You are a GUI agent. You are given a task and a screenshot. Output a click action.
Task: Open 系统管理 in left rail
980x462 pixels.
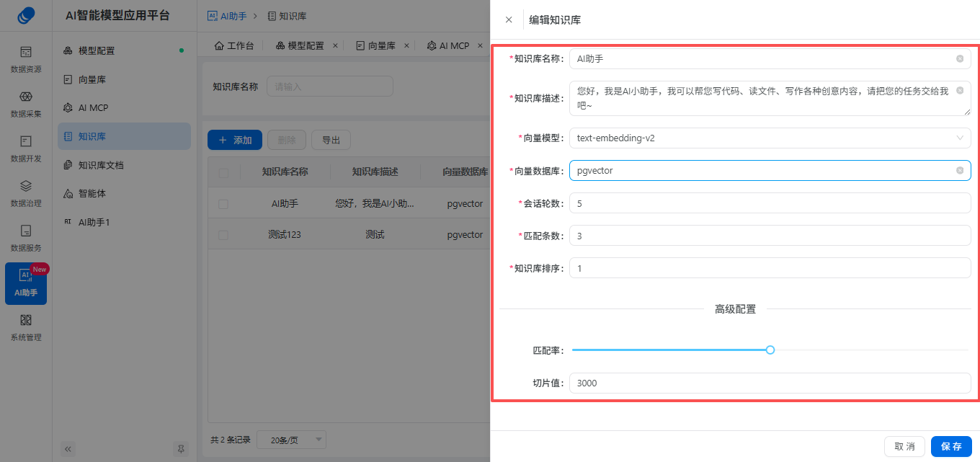pyautogui.click(x=26, y=327)
